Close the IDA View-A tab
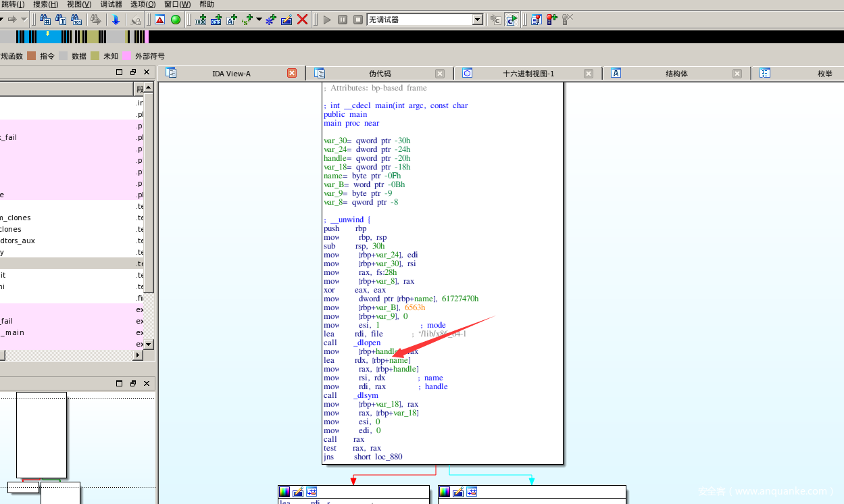 (292, 73)
